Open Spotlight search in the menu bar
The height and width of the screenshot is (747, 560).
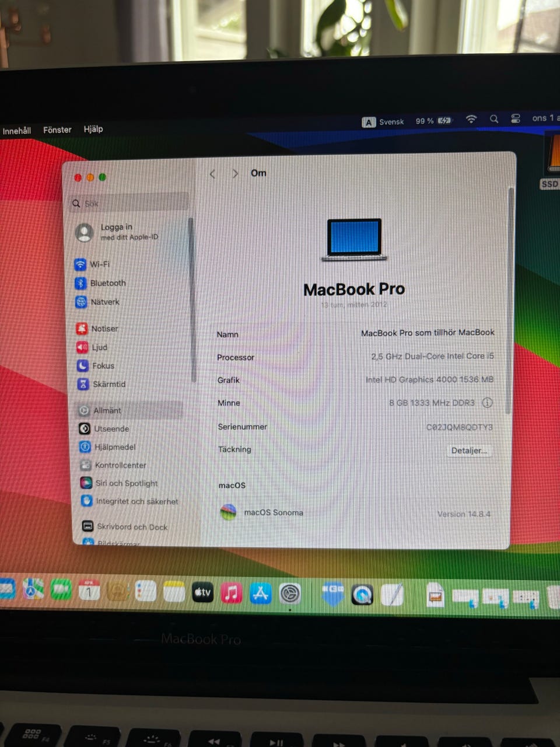pyautogui.click(x=494, y=118)
